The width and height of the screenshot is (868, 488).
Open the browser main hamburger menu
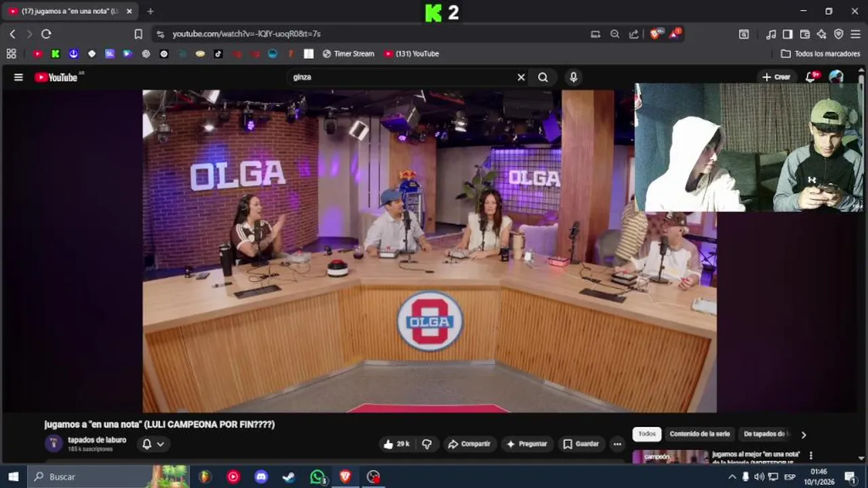click(x=855, y=34)
